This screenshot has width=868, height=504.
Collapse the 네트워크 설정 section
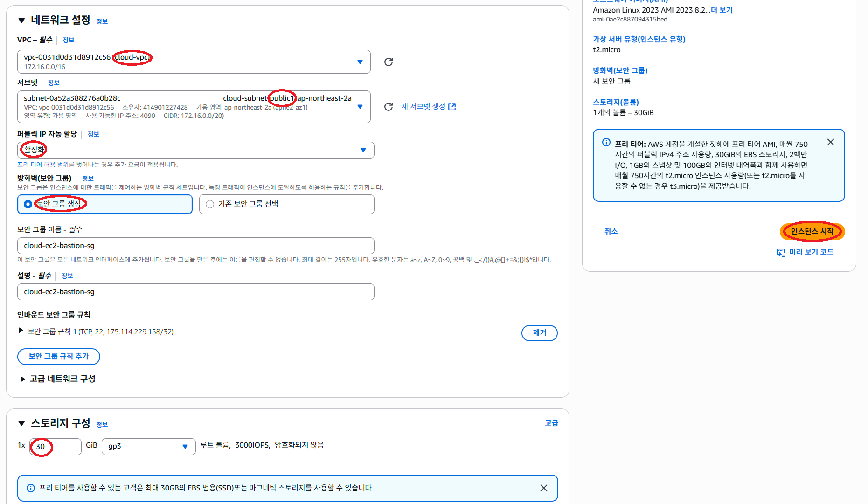(x=21, y=21)
